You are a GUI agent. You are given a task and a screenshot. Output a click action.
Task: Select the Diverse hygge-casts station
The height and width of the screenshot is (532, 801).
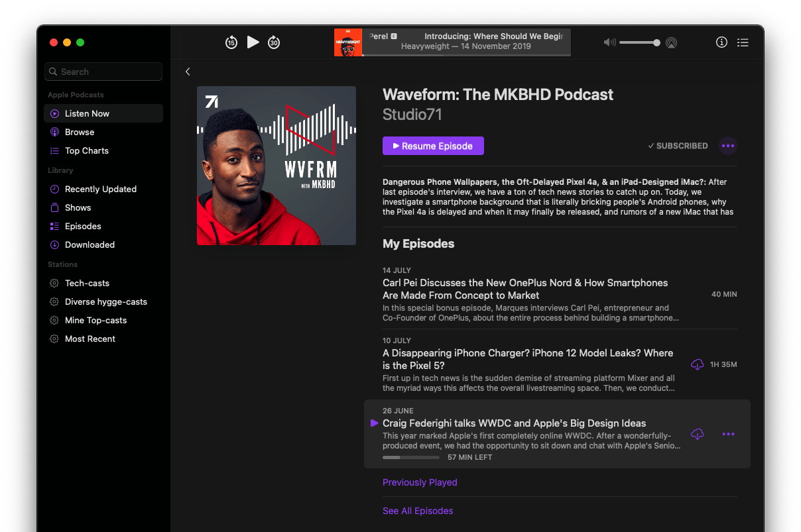click(103, 301)
